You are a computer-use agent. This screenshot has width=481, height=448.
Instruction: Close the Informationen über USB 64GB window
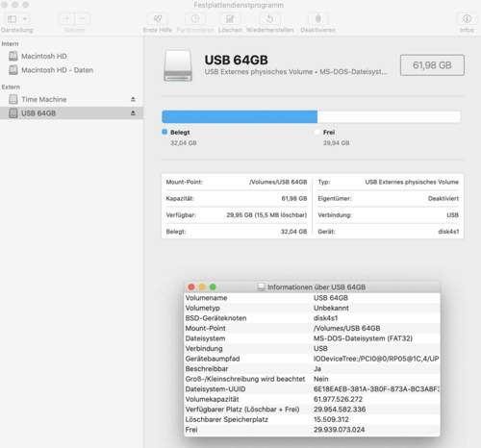(x=191, y=287)
